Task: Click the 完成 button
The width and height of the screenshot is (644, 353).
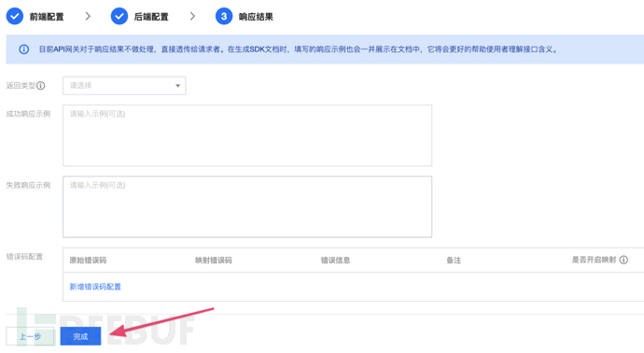Action: click(80, 336)
